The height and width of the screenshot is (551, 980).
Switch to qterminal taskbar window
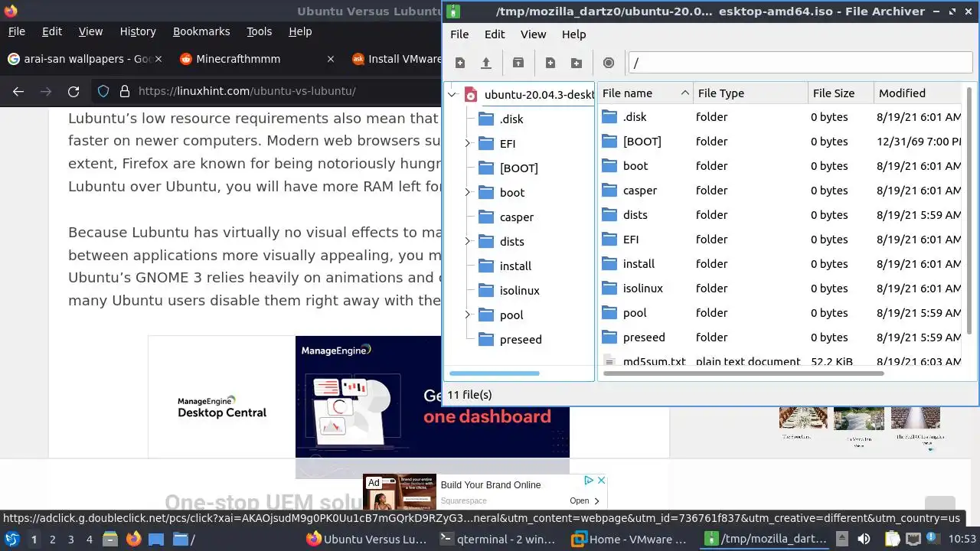498,540
